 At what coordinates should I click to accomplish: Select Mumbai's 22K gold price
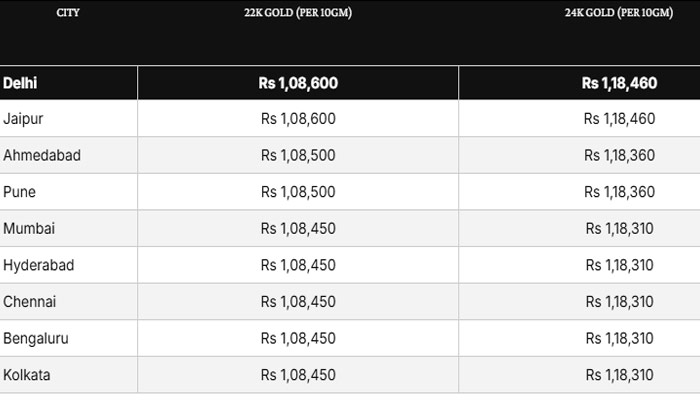coord(298,229)
